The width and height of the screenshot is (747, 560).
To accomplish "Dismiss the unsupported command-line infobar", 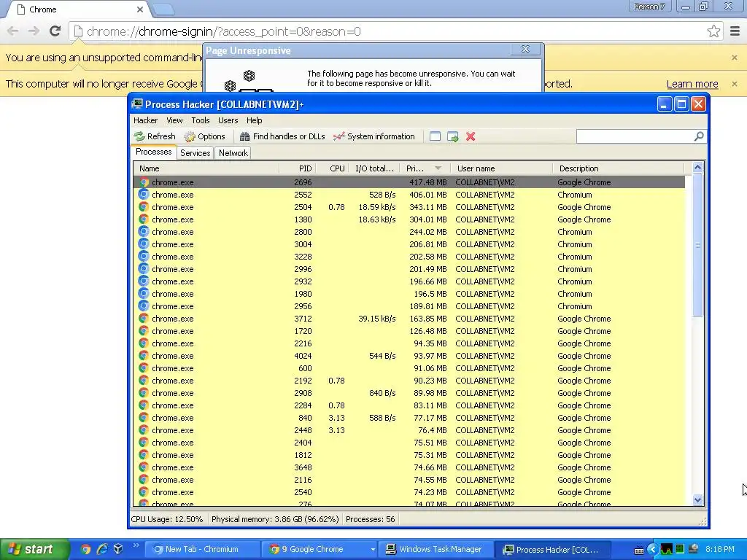I will coord(734,58).
